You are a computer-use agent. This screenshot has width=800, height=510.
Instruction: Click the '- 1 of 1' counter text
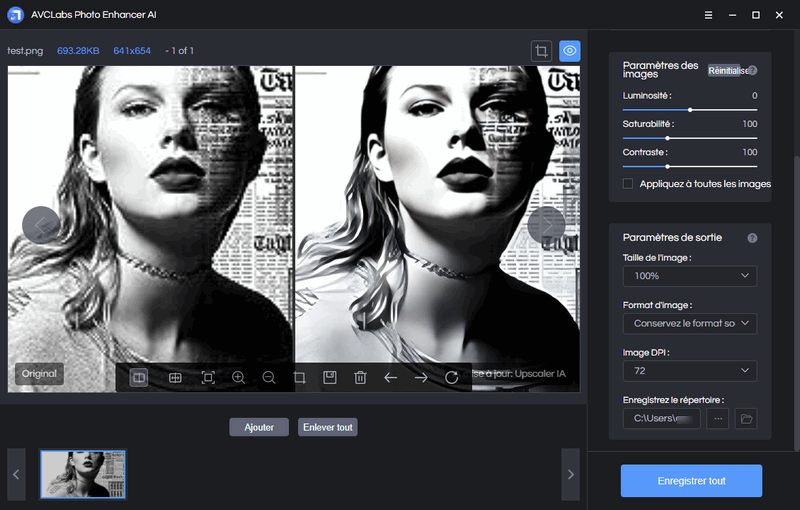pyautogui.click(x=180, y=51)
